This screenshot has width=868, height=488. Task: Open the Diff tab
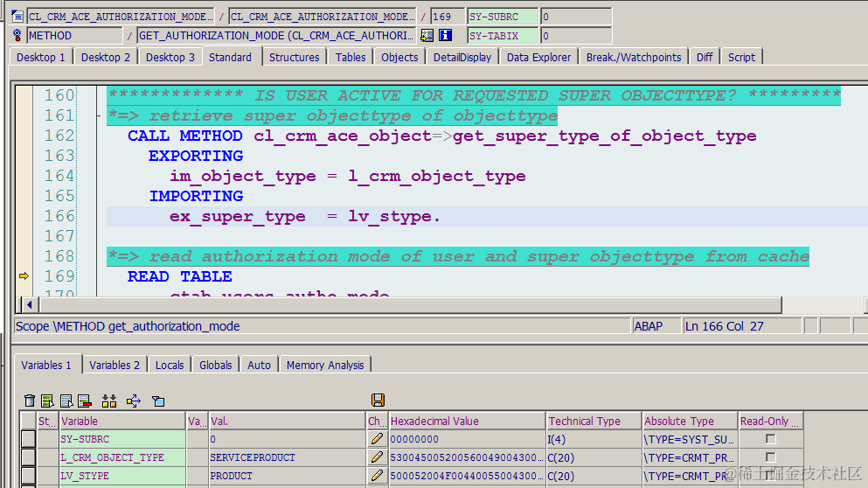705,57
